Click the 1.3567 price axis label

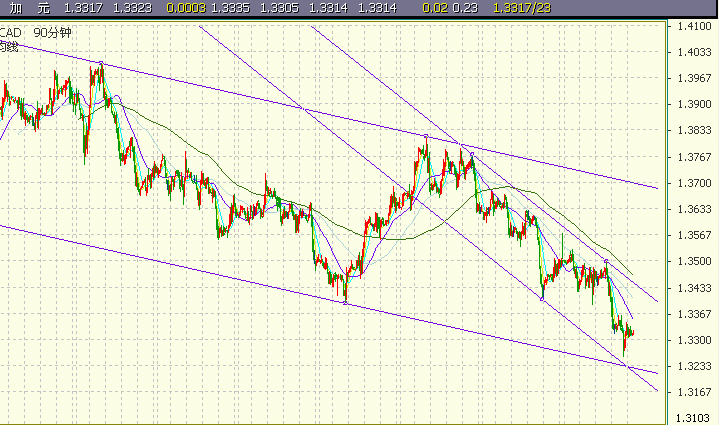694,235
